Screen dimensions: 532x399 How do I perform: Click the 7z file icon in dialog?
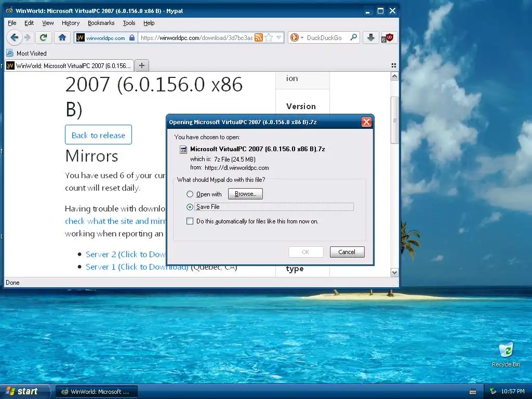(183, 149)
